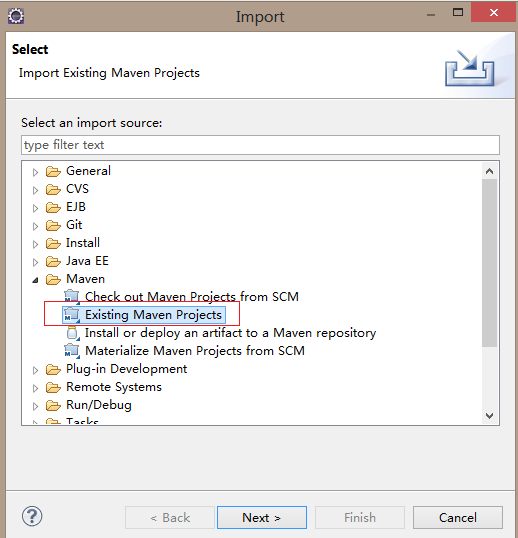Expand the Install tree node

tap(35, 244)
